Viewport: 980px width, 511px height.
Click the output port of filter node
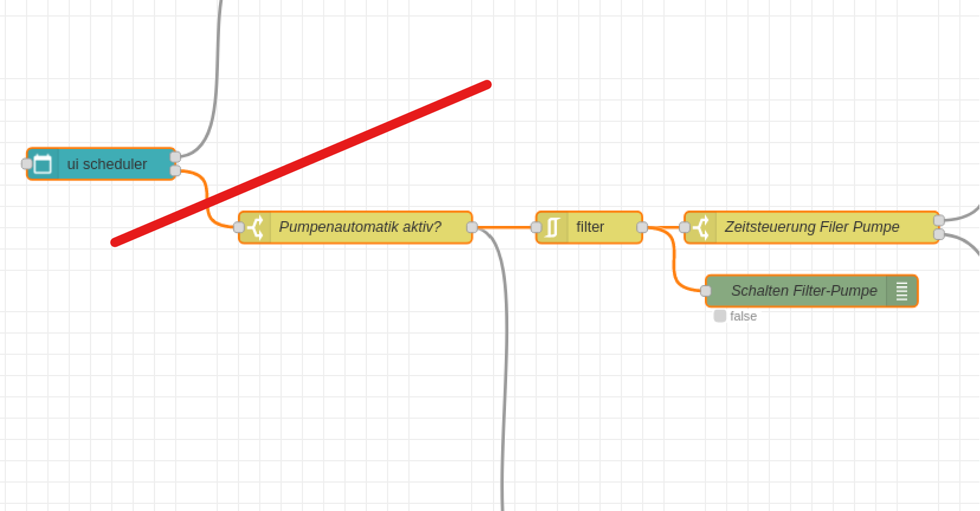tap(642, 227)
